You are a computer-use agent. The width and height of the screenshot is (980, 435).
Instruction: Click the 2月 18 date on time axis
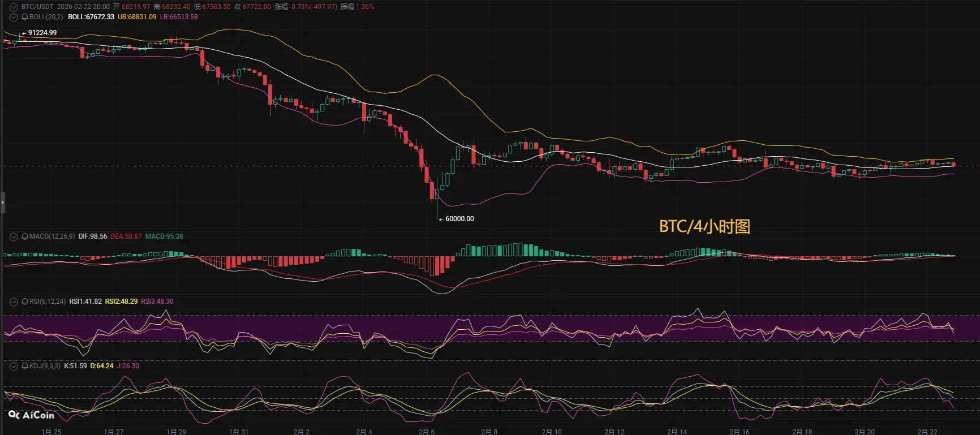click(802, 432)
